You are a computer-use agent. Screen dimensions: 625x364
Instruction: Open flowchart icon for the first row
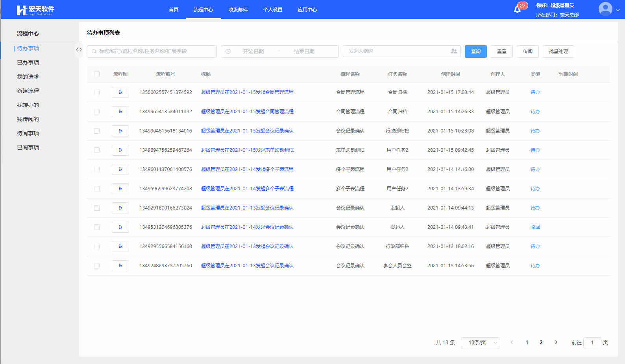[120, 92]
